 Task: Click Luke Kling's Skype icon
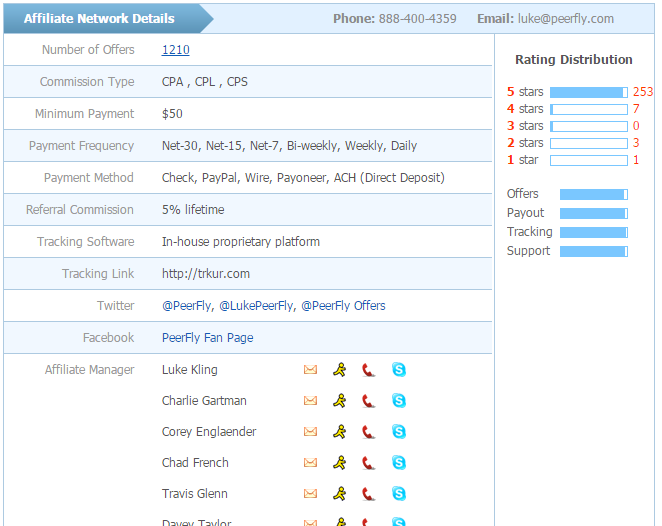[x=399, y=369]
